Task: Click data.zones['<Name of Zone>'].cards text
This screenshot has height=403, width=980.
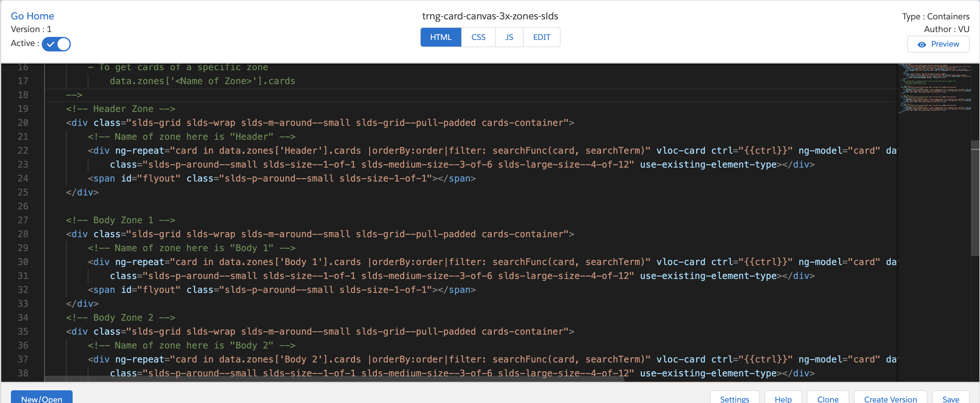Action: click(x=202, y=81)
